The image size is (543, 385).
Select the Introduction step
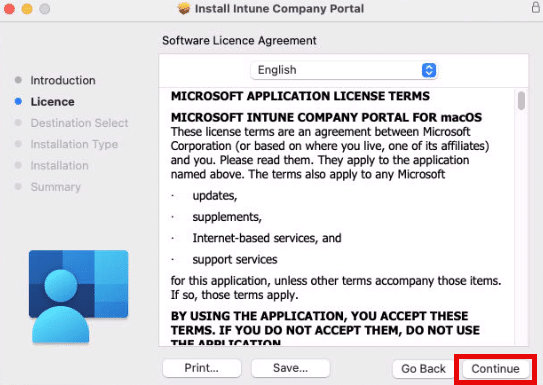pyautogui.click(x=63, y=80)
